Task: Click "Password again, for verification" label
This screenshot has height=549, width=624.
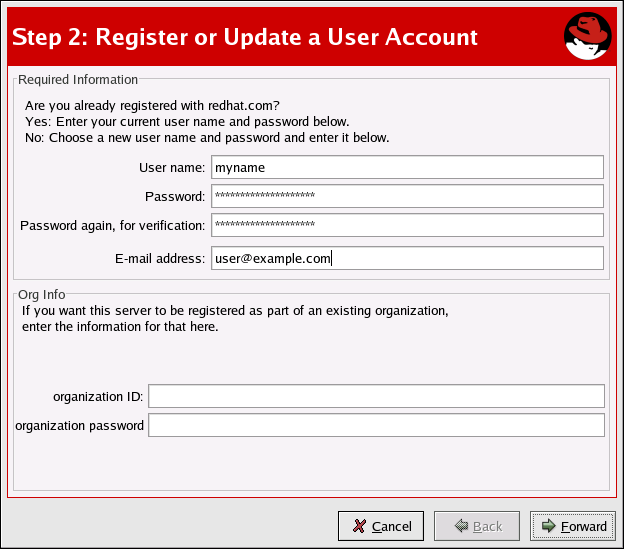Action: click(x=112, y=225)
